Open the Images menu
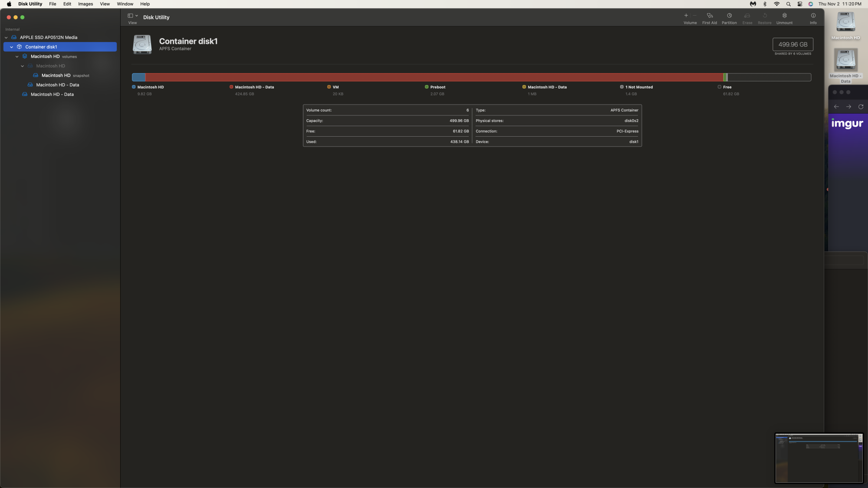868x488 pixels. pyautogui.click(x=85, y=4)
